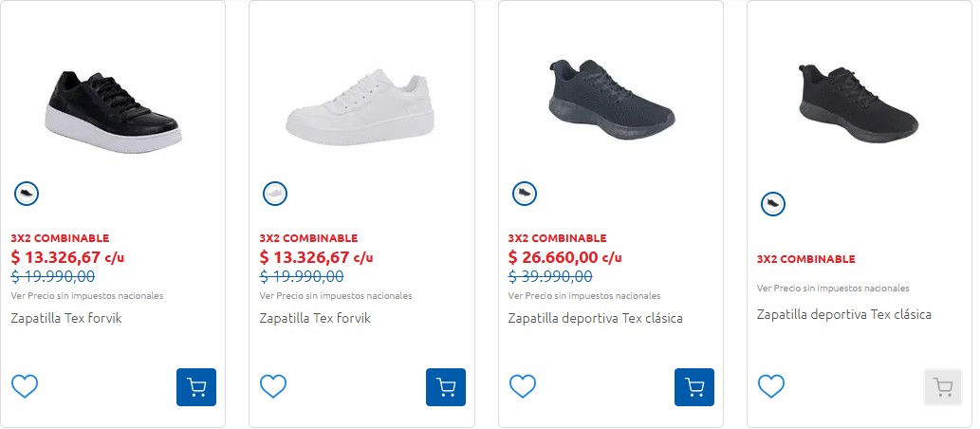Open white Tex forvik sneaker image
980x429 pixels.
coord(361,106)
